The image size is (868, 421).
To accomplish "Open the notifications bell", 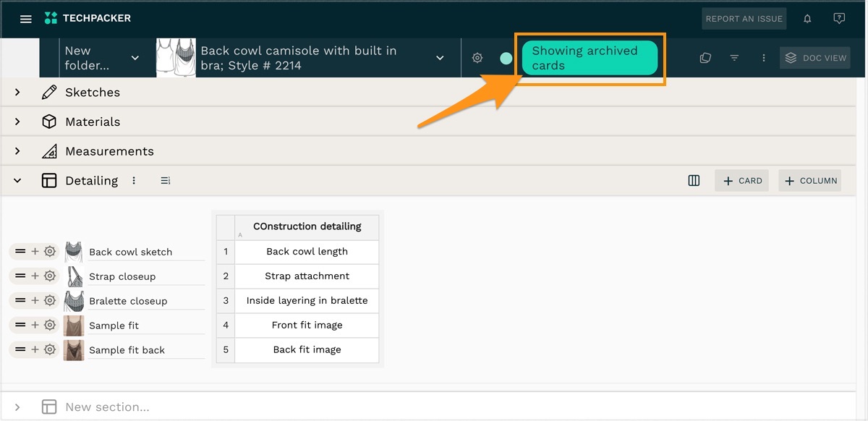I will tap(807, 19).
